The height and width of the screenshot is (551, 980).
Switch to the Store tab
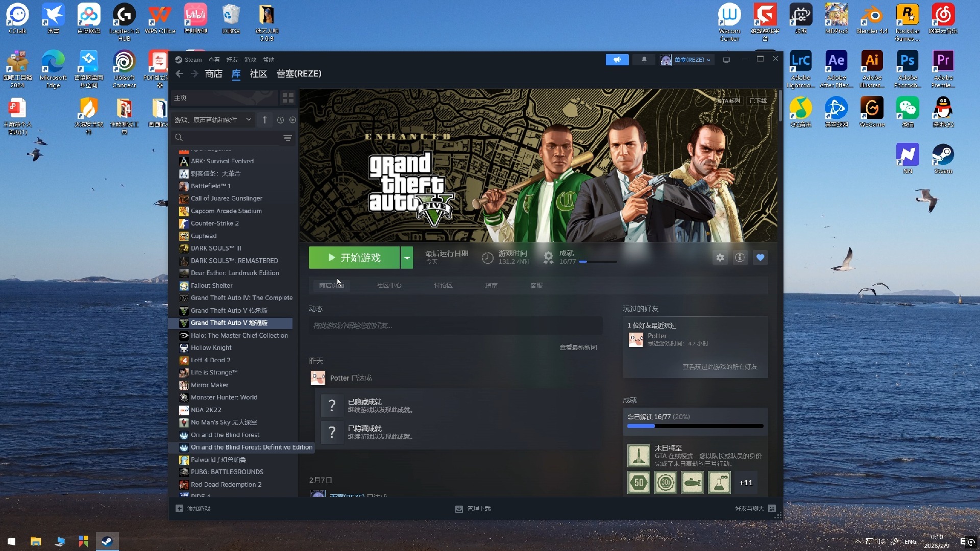point(213,74)
